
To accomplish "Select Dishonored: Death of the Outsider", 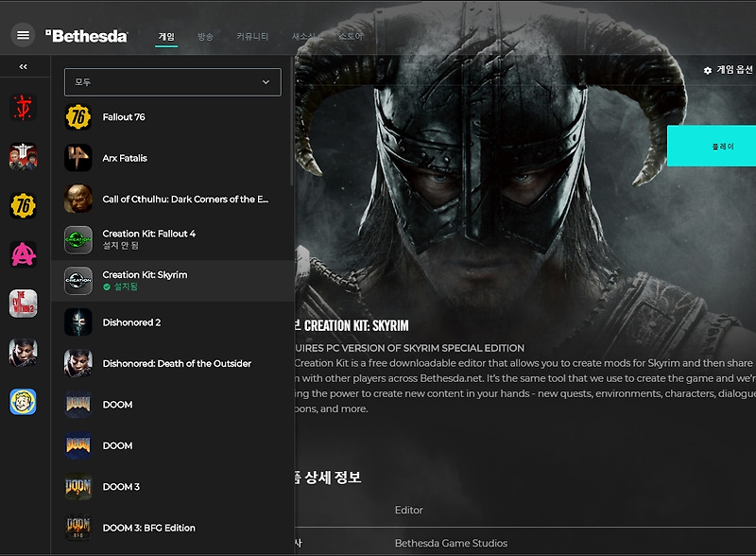I will click(x=173, y=363).
